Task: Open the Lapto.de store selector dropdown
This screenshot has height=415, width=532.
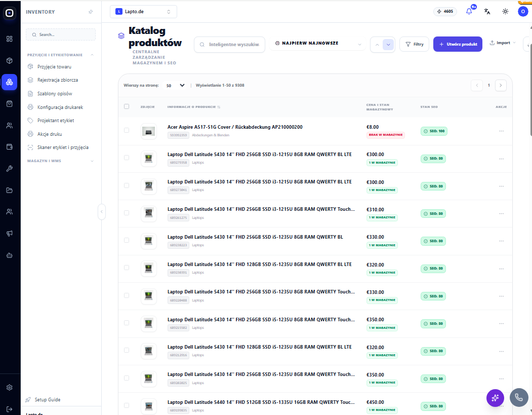Action: [143, 12]
